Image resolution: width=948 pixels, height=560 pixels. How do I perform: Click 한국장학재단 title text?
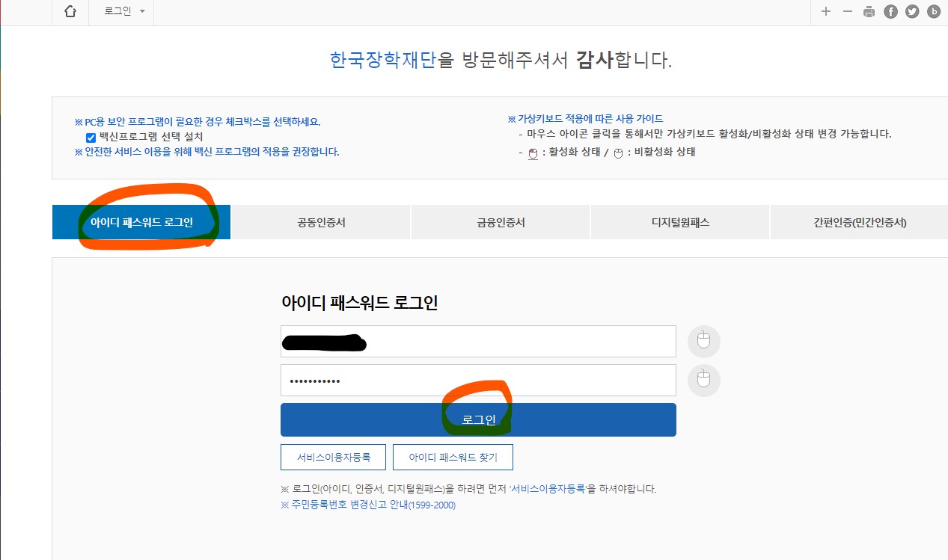(x=382, y=60)
